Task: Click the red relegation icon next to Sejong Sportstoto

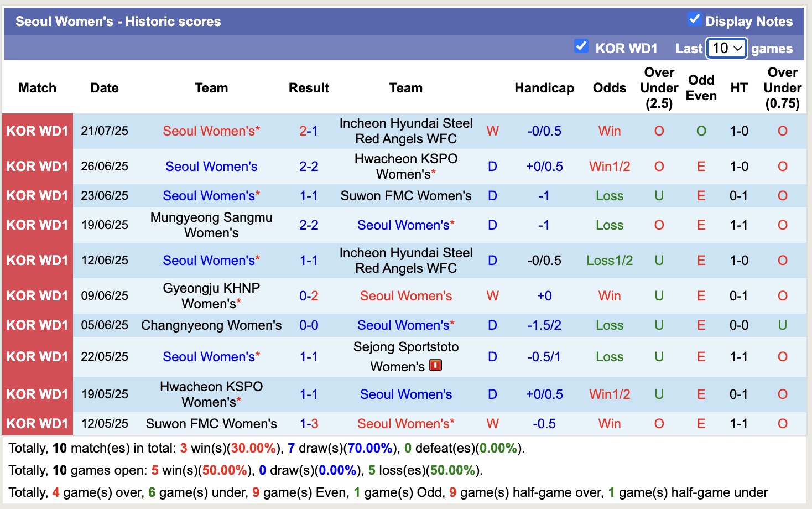Action: click(x=435, y=365)
